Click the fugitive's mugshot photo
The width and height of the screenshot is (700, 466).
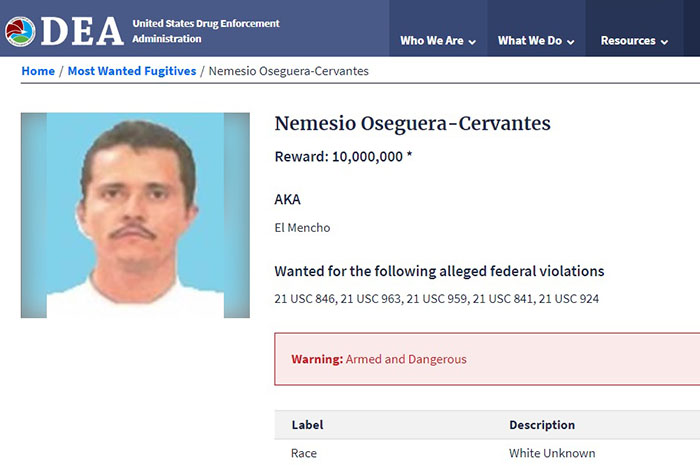(x=135, y=215)
